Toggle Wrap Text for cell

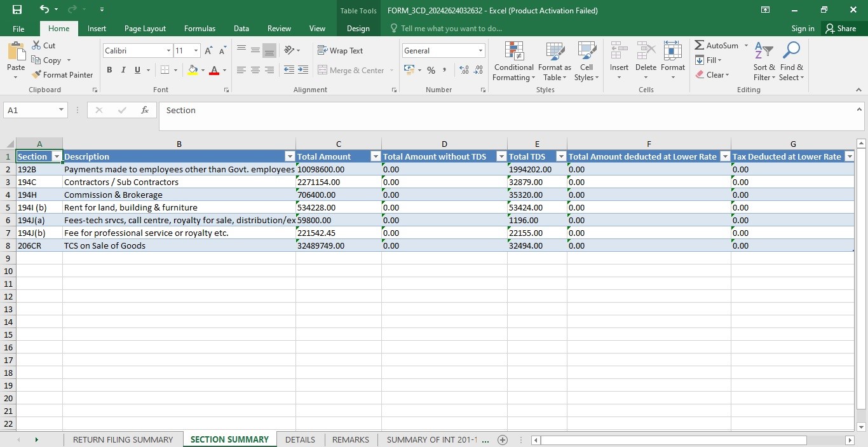click(x=340, y=51)
